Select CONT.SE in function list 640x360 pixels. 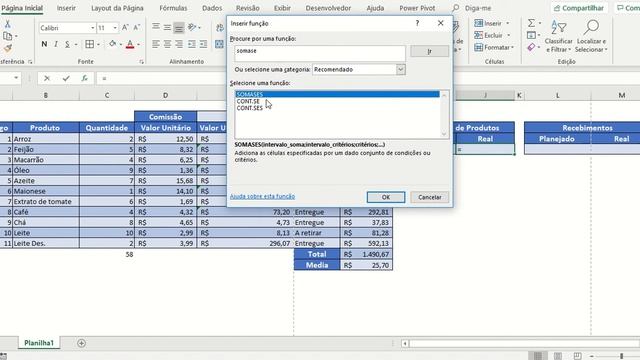pyautogui.click(x=248, y=101)
